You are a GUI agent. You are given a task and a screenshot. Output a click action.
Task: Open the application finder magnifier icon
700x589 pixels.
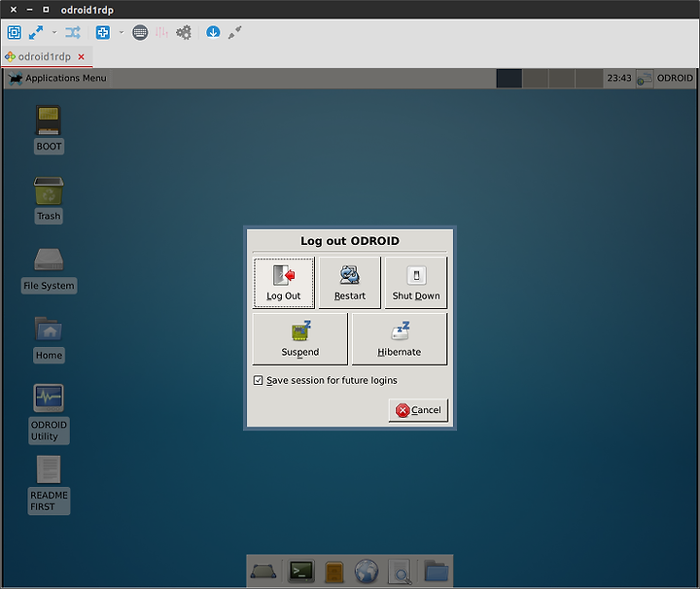[400, 572]
